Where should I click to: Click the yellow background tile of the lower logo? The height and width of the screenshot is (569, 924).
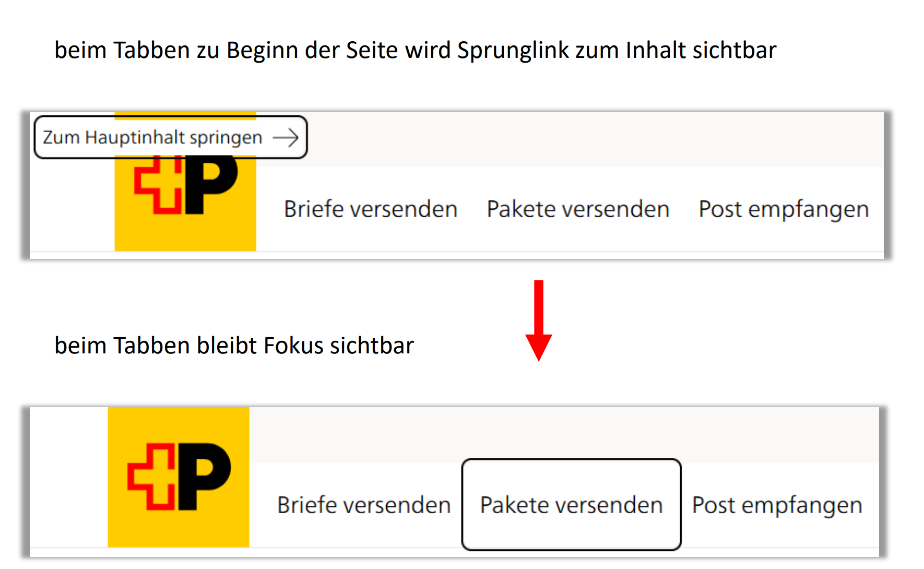coord(177,478)
